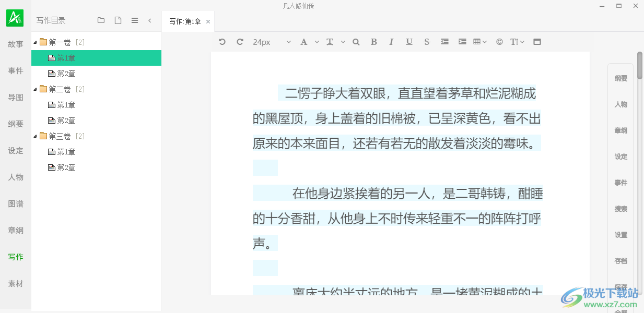Click the font color A icon
The image size is (644, 313).
pos(303,42)
